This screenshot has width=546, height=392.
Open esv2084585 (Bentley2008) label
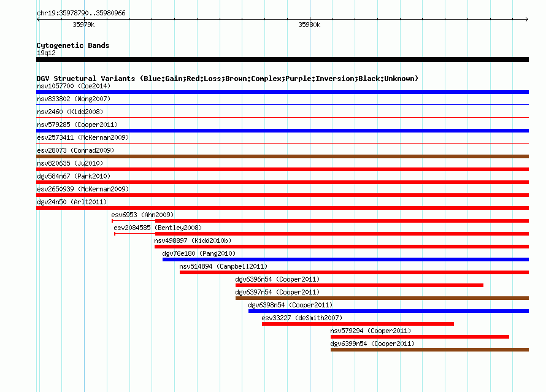(158, 228)
